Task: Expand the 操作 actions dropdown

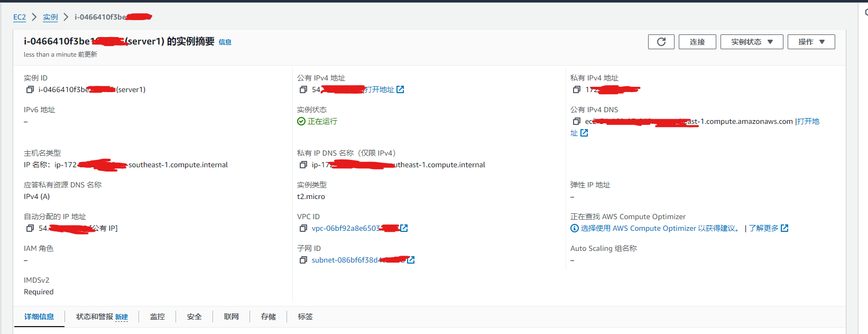Action: point(811,42)
